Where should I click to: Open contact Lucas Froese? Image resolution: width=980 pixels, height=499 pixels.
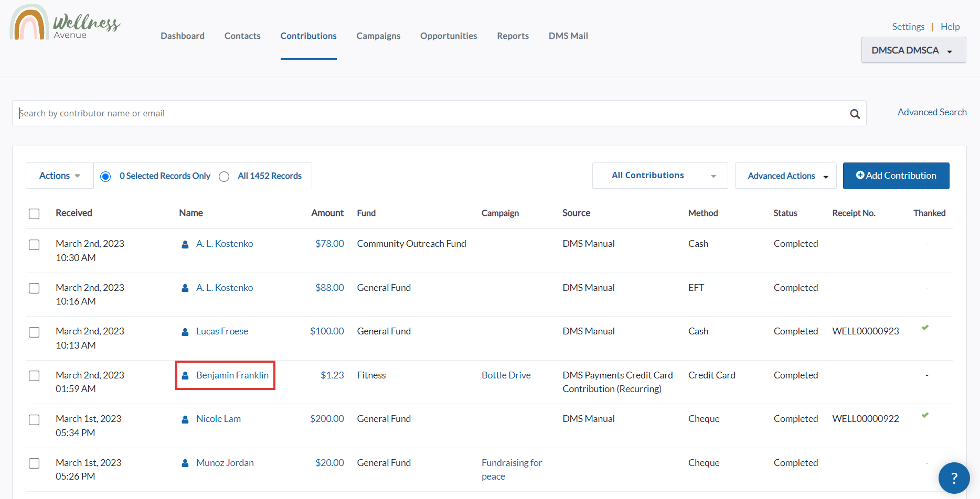(222, 331)
